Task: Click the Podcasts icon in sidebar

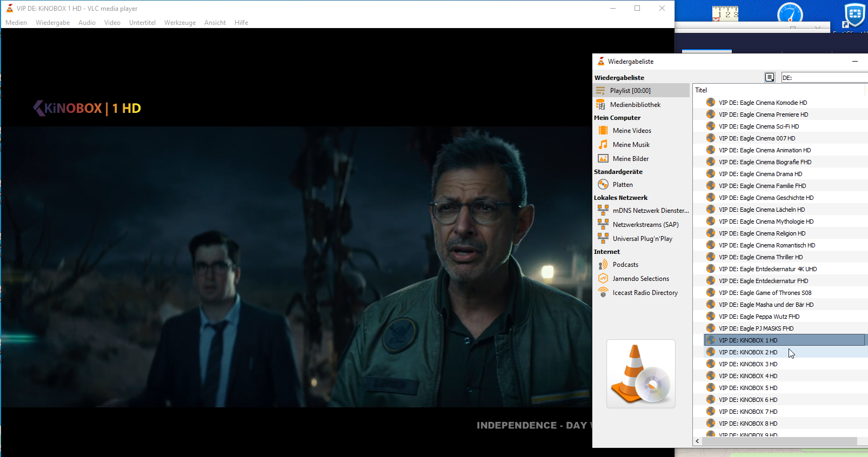Action: tap(603, 265)
